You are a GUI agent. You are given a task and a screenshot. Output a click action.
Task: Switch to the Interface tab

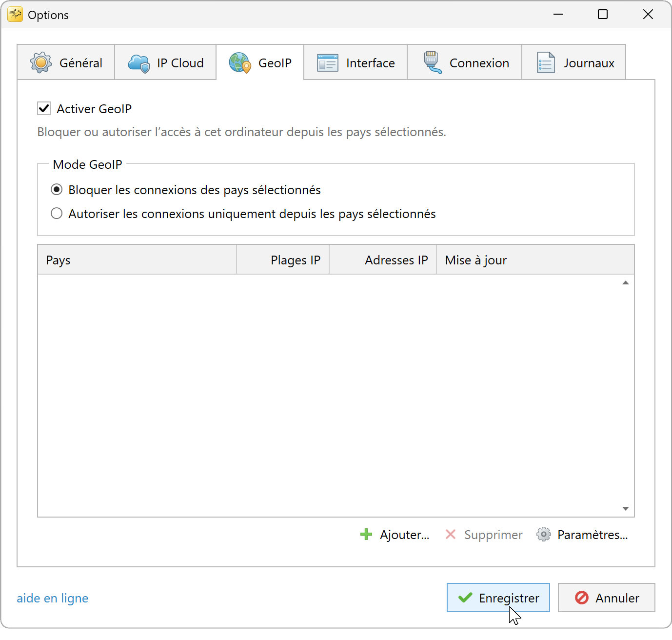click(356, 62)
